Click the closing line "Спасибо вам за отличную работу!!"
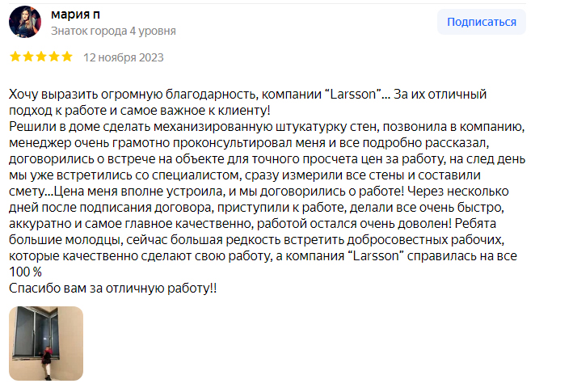 click(x=113, y=289)
